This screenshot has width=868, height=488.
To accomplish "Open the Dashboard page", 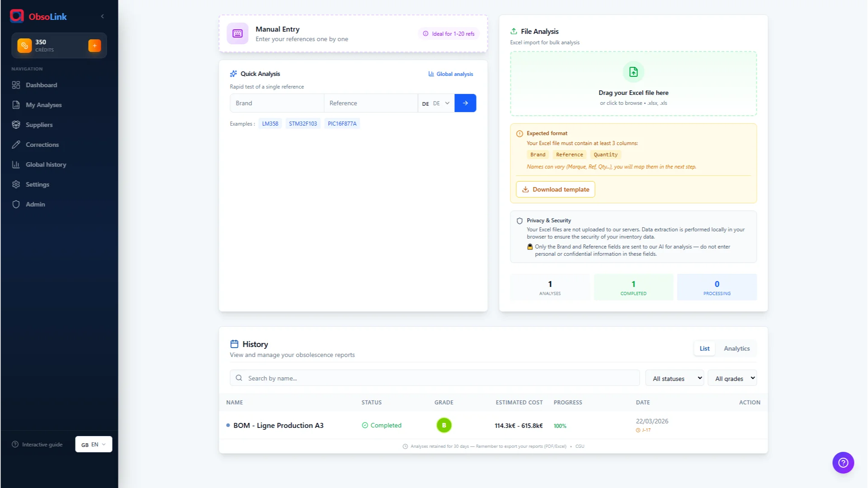I will pyautogui.click(x=59, y=85).
